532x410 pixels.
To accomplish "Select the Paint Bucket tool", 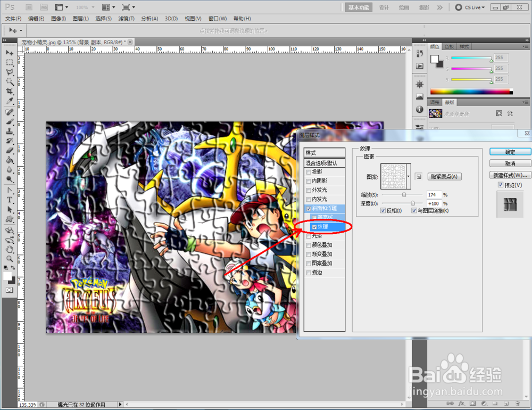I will tap(10, 160).
